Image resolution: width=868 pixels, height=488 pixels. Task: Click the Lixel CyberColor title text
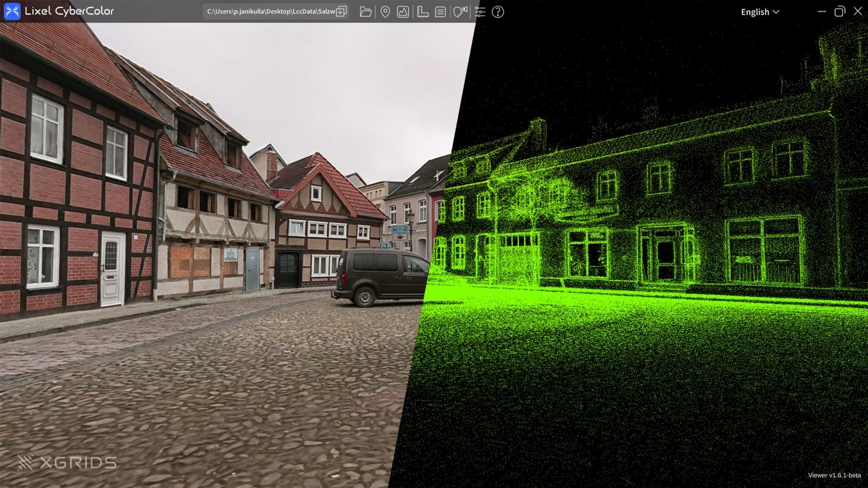69,11
